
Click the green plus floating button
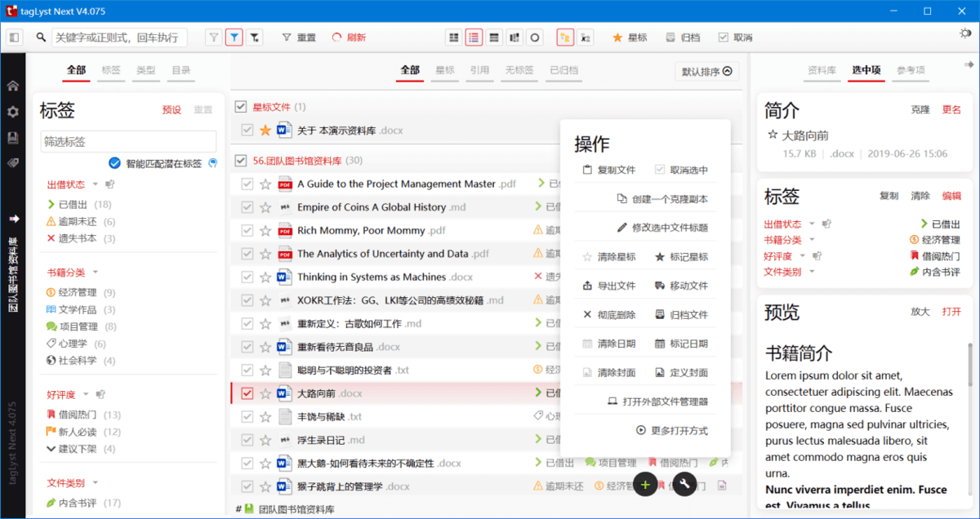645,485
